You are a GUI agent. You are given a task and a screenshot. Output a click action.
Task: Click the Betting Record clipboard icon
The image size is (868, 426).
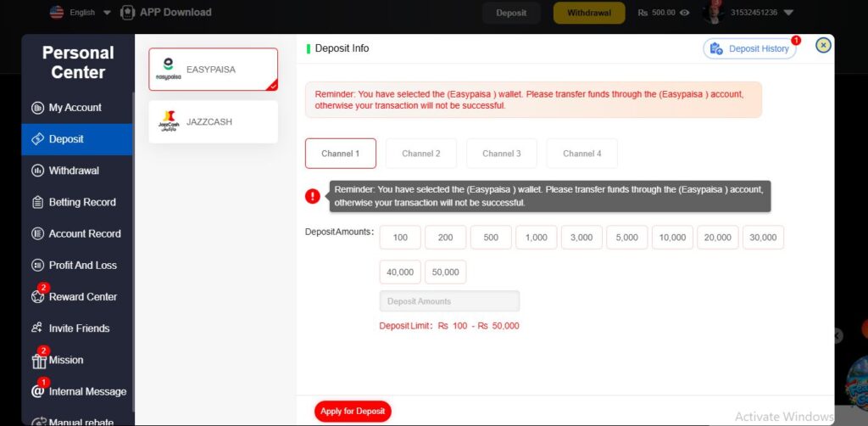tap(37, 202)
